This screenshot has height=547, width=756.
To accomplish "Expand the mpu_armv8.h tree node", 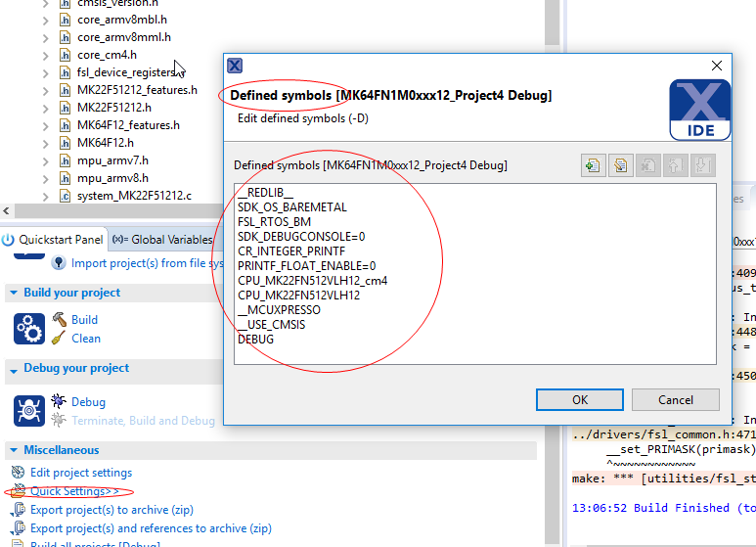I will pyautogui.click(x=45, y=179).
